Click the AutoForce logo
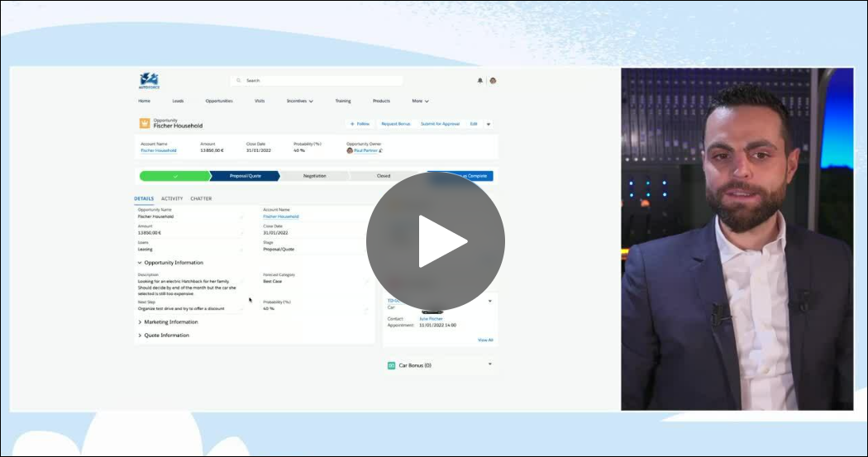This screenshot has width=868, height=457. (x=149, y=81)
